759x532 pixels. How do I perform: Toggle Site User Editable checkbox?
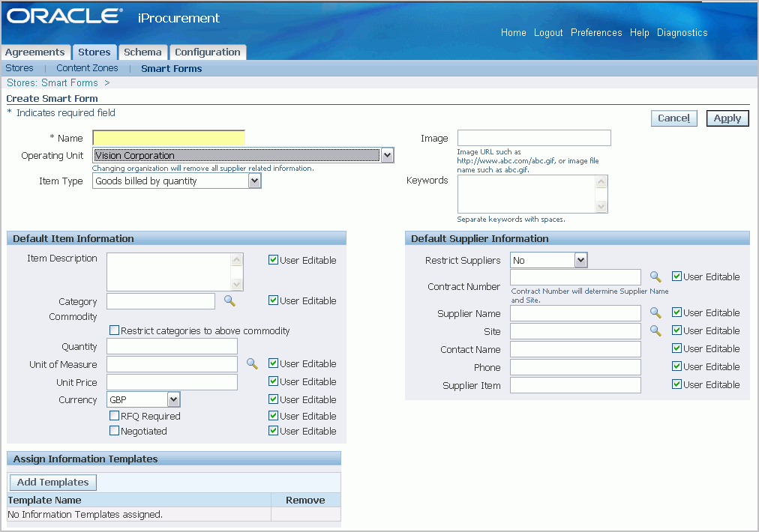[x=676, y=330]
